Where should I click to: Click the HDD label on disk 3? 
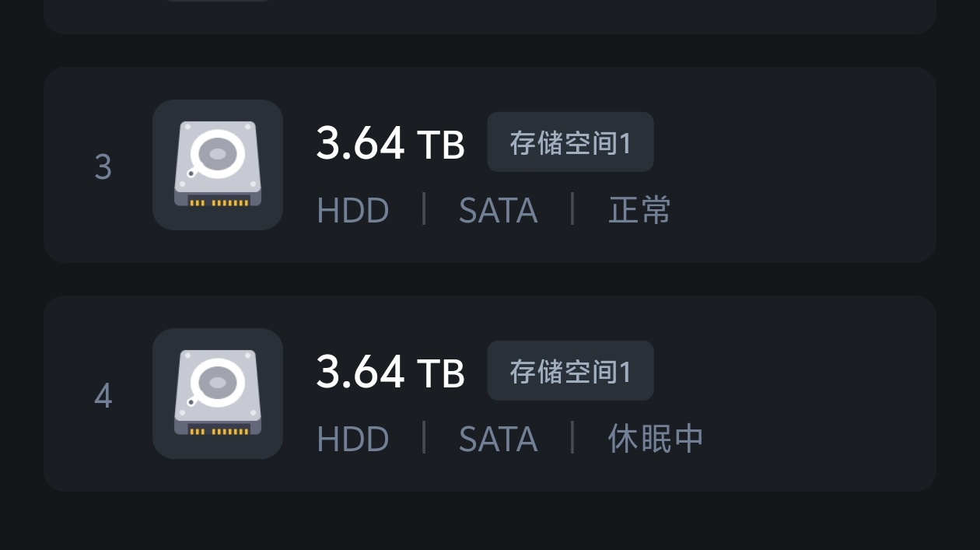pyautogui.click(x=353, y=211)
